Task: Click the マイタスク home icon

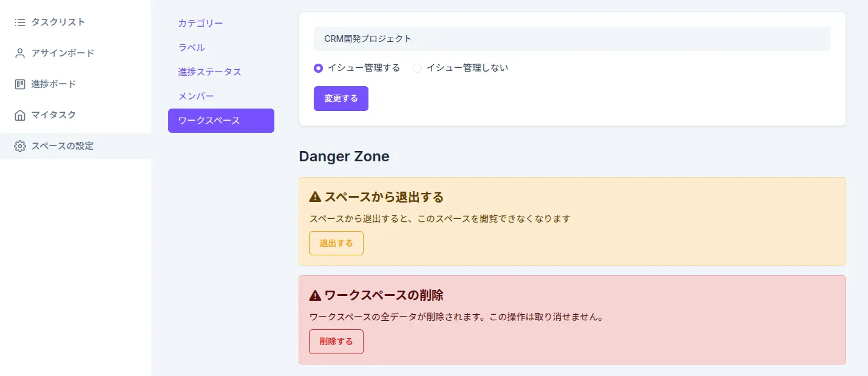Action: point(20,115)
